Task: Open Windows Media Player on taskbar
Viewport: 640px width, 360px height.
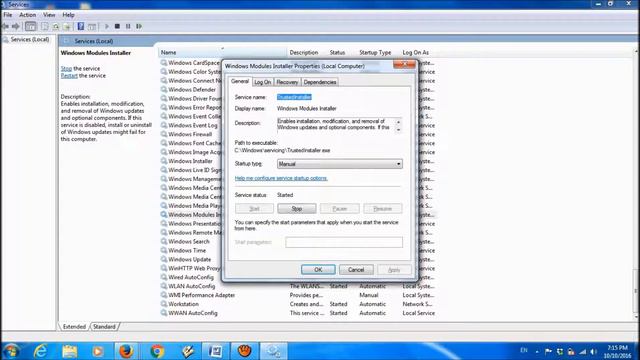Action: [x=98, y=351]
